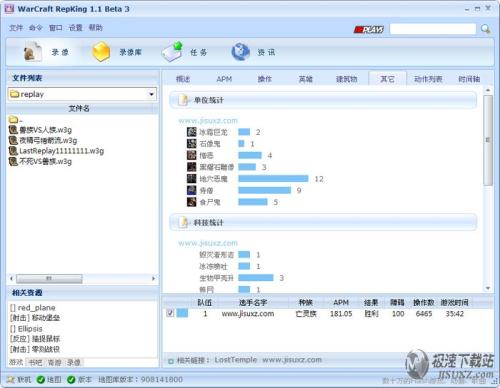
Task: Open the www.jisuxz.com related link
Action: pos(292,360)
